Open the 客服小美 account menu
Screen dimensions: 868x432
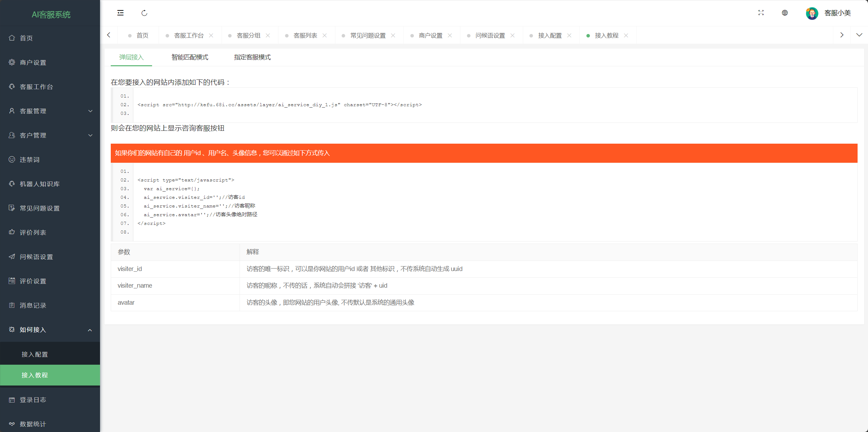837,13
